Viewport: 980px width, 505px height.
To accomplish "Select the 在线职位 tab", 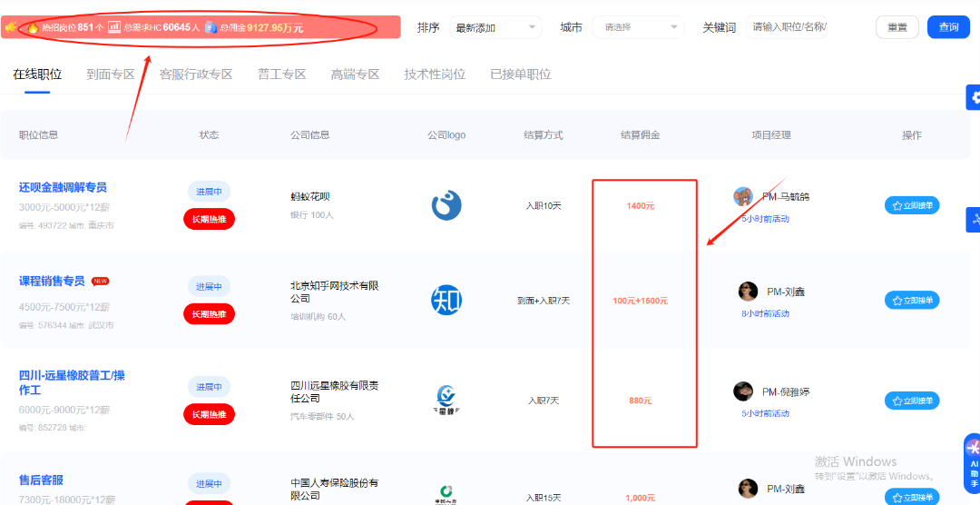I will pyautogui.click(x=37, y=74).
